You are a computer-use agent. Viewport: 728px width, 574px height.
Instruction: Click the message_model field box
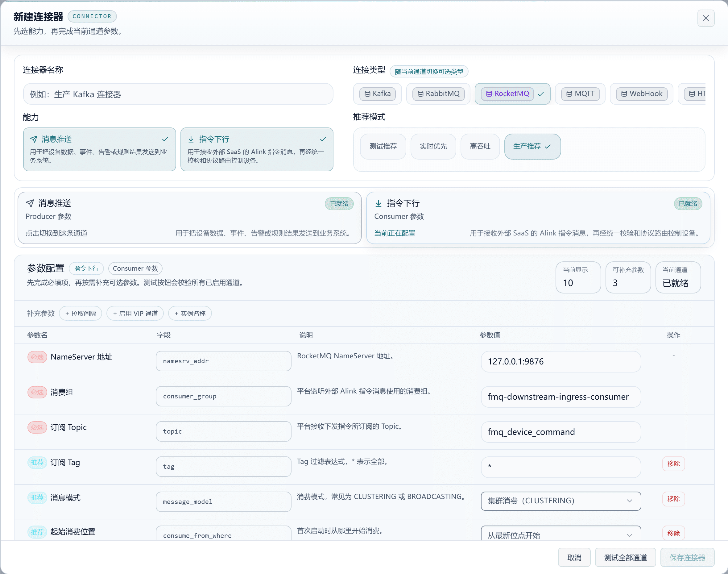(x=223, y=502)
